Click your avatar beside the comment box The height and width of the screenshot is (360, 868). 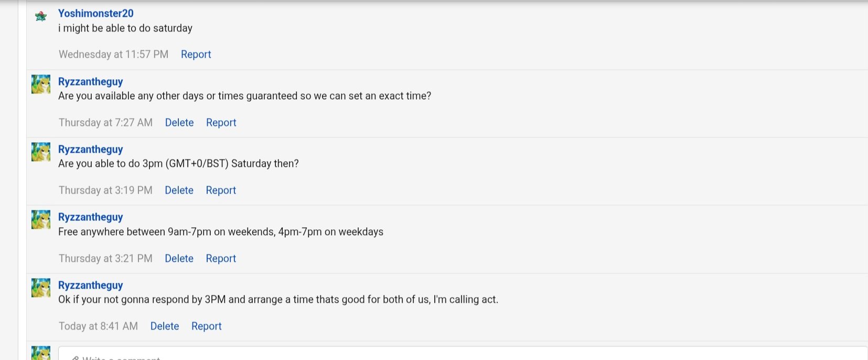click(41, 354)
